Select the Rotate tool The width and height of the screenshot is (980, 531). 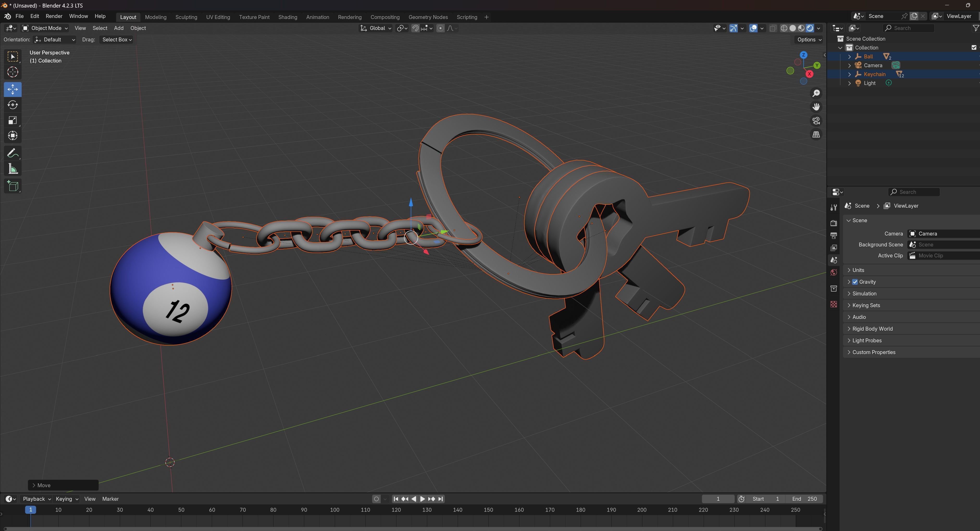coord(13,105)
